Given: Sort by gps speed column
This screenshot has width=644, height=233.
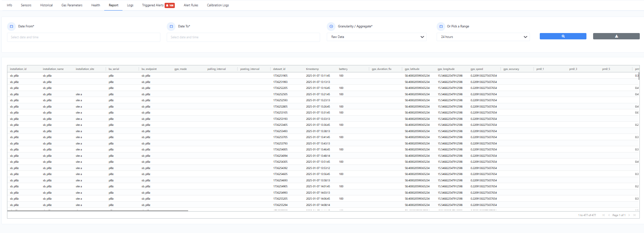Looking at the screenshot, I should 477,69.
